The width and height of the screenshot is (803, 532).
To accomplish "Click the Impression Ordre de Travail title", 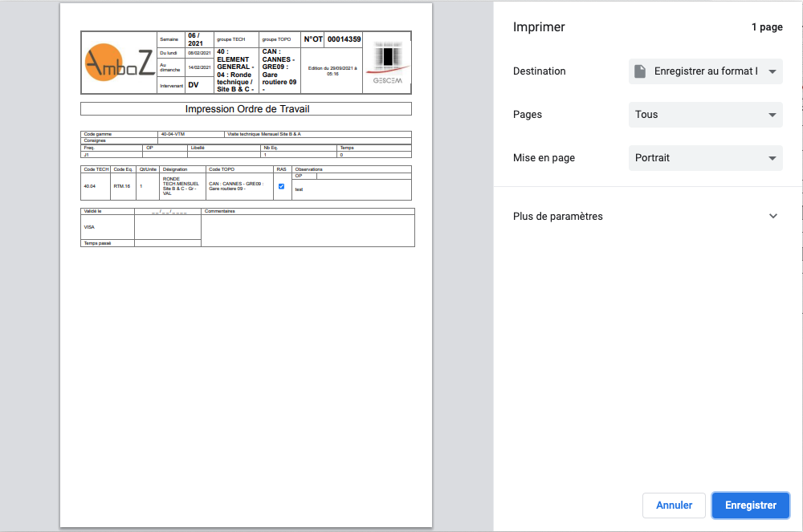I will coord(247,109).
